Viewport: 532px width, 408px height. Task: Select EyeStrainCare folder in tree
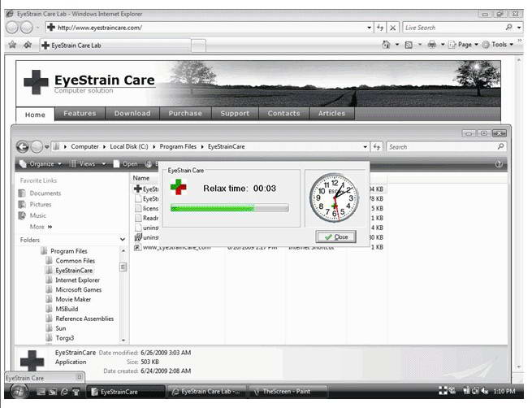[74, 271]
